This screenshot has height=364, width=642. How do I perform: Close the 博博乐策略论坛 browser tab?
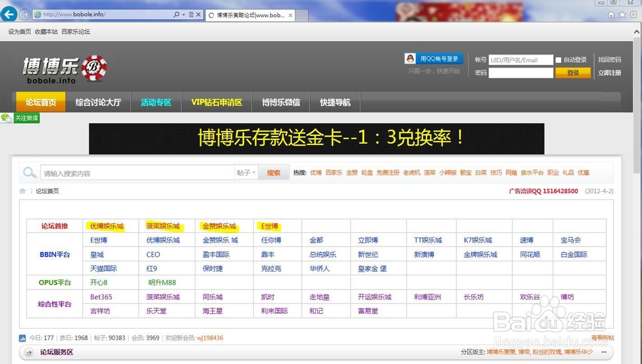[290, 15]
